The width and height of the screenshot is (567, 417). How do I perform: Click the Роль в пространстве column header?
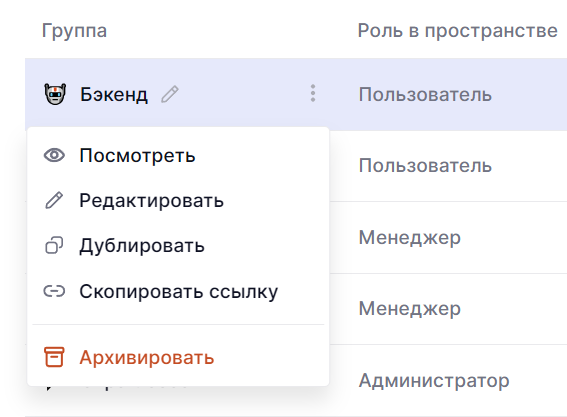point(457,31)
